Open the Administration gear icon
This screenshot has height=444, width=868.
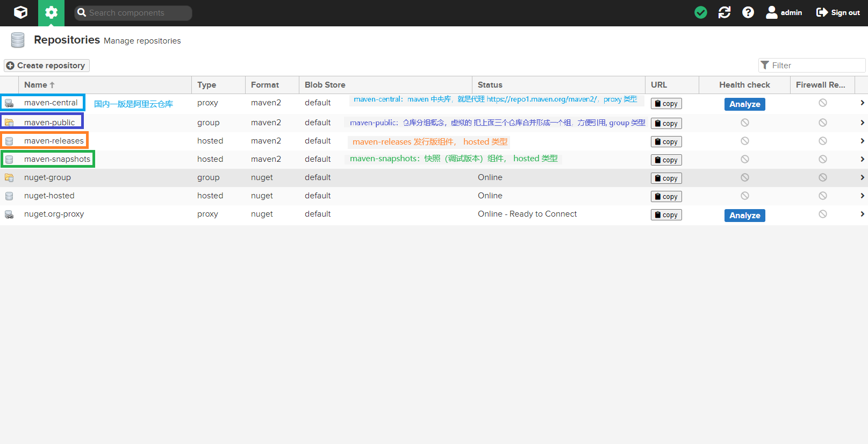click(x=51, y=12)
